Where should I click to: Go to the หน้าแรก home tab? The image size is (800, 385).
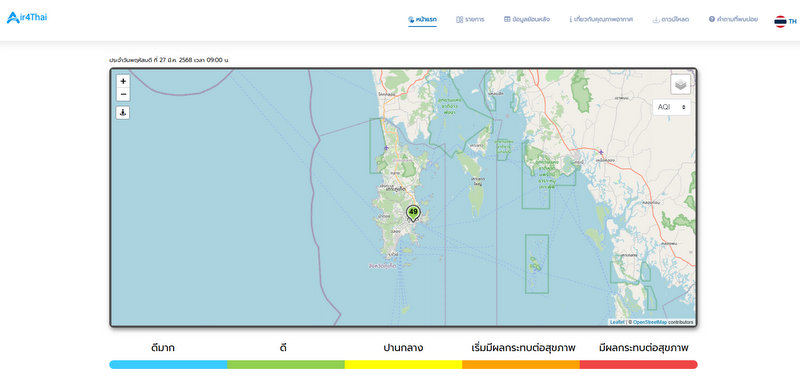[422, 19]
